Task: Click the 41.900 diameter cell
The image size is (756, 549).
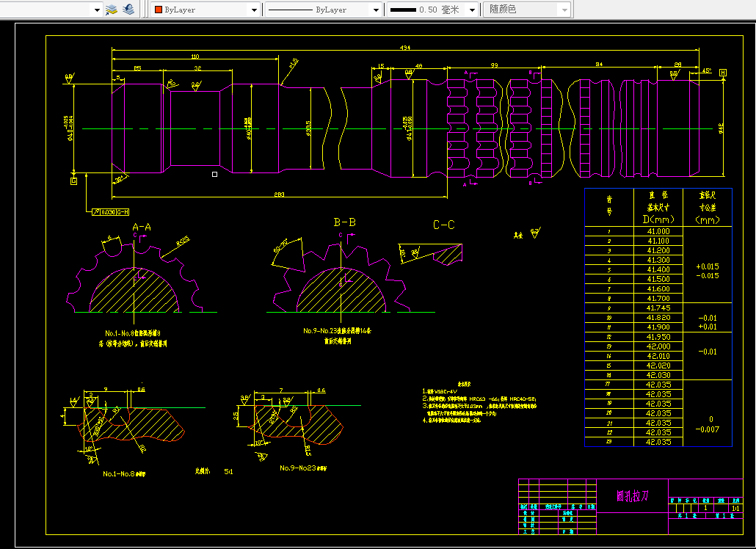Action: (x=658, y=327)
